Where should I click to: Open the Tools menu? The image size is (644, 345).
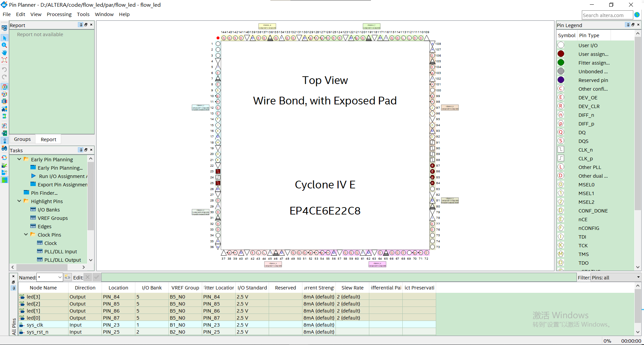[x=83, y=14]
